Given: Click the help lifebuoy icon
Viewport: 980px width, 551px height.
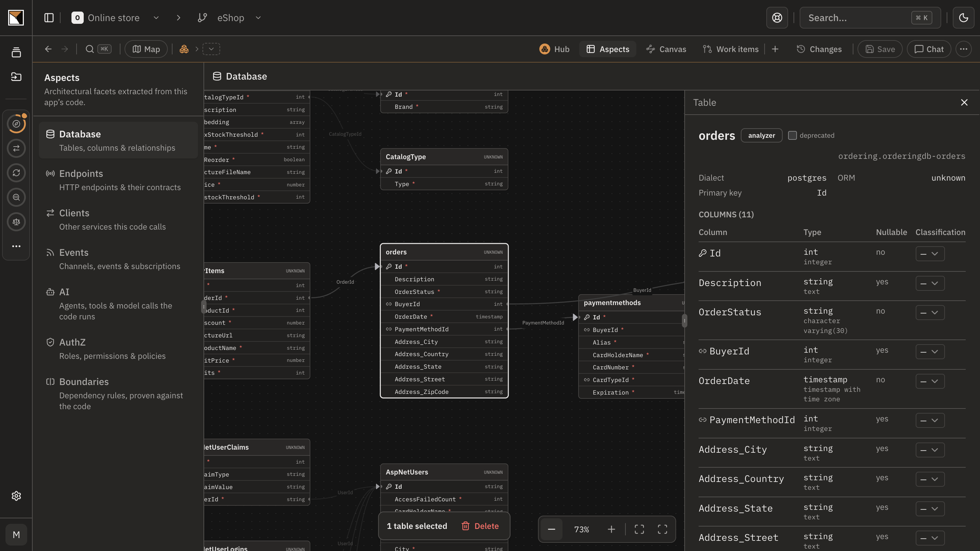Looking at the screenshot, I should (x=777, y=18).
